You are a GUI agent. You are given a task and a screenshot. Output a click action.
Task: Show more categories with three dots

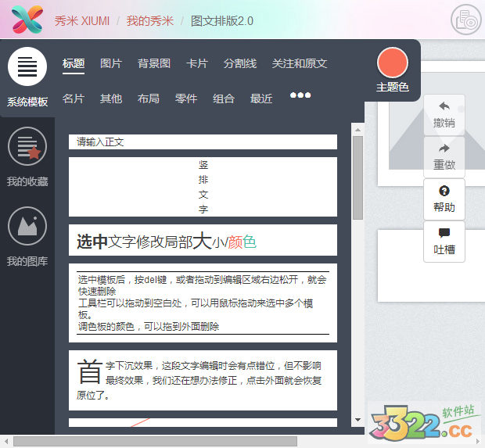(300, 95)
